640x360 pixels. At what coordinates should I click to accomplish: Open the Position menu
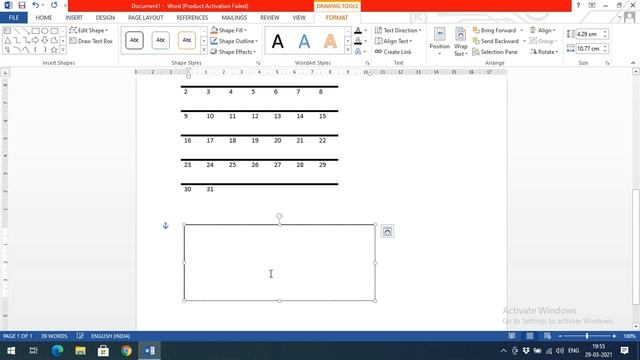point(440,41)
